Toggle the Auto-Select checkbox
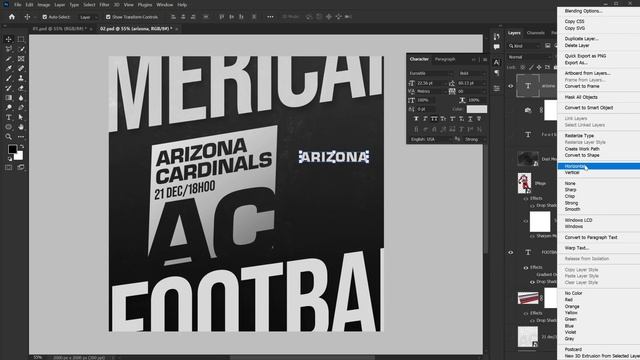640x360 pixels. pos(44,17)
